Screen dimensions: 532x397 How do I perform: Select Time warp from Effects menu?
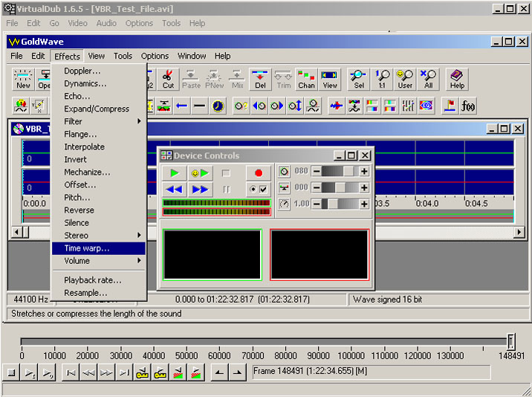click(x=98, y=248)
